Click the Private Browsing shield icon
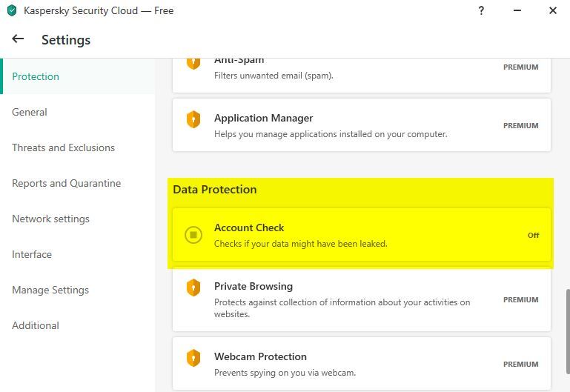The image size is (570, 392). click(193, 288)
